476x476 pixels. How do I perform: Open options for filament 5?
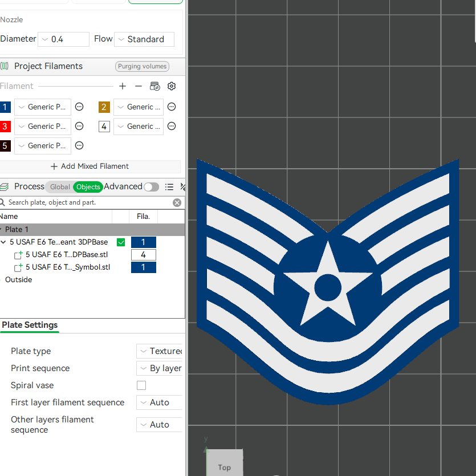click(79, 146)
